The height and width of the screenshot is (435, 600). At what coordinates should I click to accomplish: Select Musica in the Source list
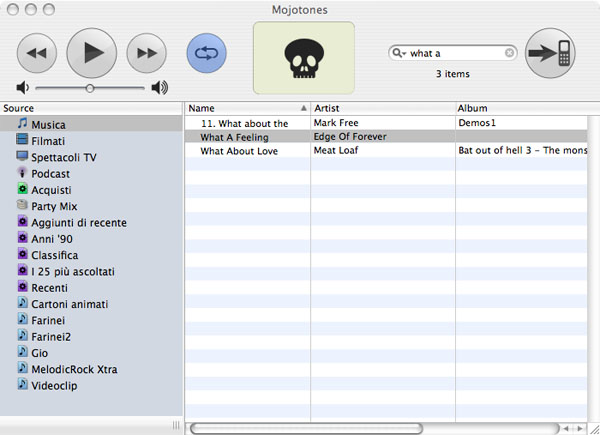point(91,124)
